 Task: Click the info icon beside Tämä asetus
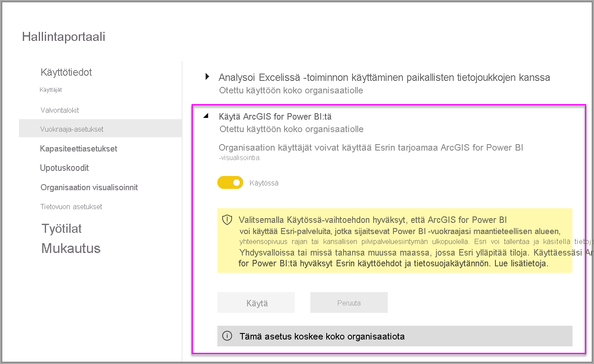click(x=227, y=336)
